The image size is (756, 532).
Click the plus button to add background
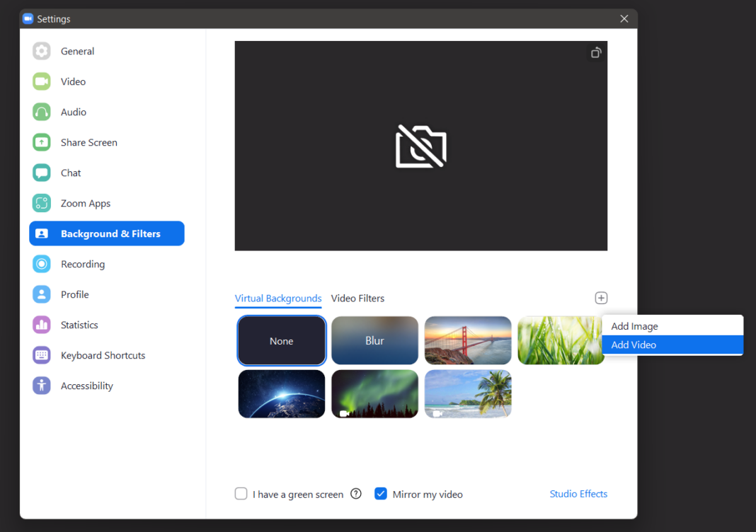tap(601, 298)
